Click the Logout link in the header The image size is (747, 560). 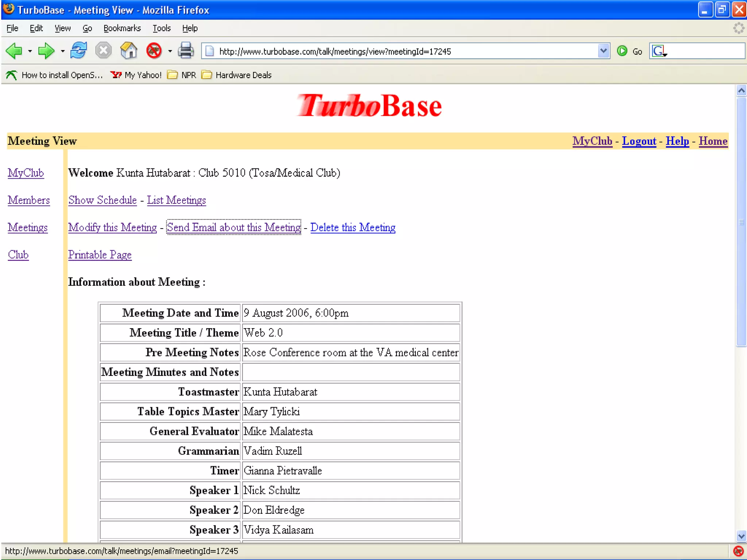click(639, 141)
